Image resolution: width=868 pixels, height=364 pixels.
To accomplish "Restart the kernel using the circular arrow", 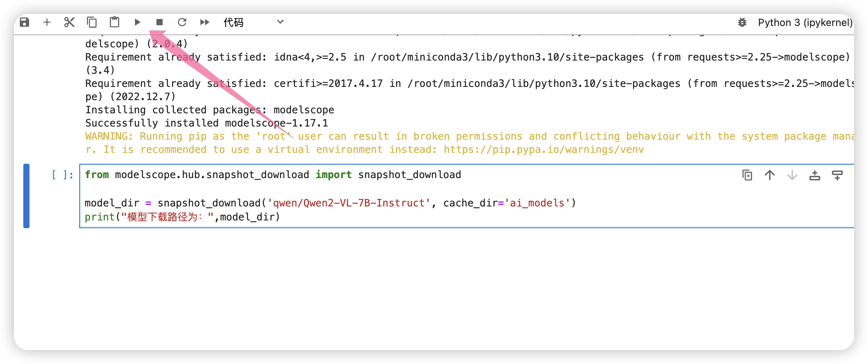I will [182, 22].
